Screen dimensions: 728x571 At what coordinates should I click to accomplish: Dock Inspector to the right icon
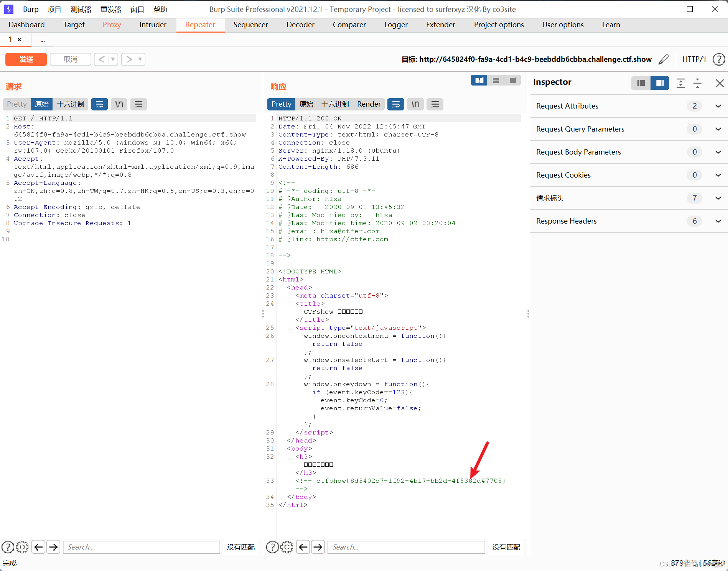click(x=660, y=83)
